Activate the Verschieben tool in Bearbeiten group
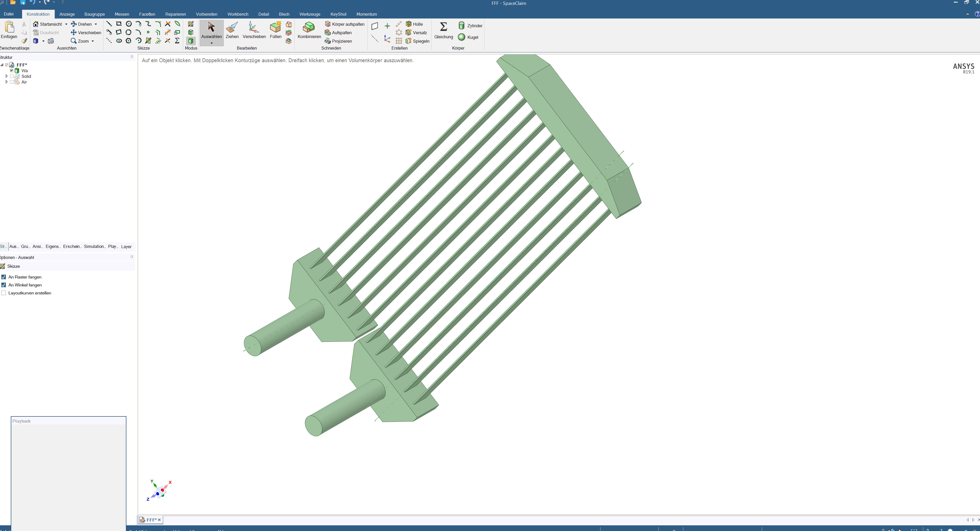 254,30
